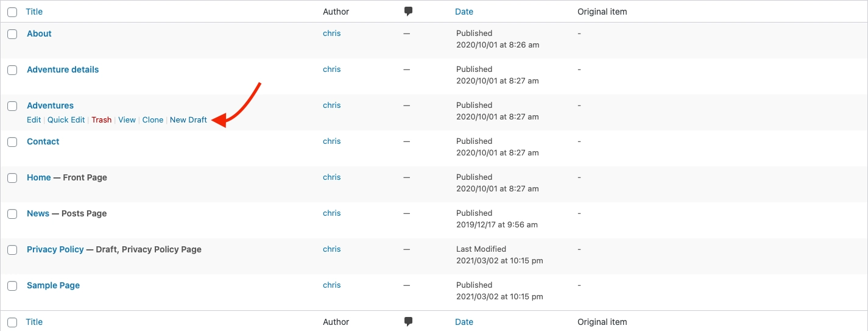Click author chris in Contact row
The image size is (868, 331).
point(332,141)
